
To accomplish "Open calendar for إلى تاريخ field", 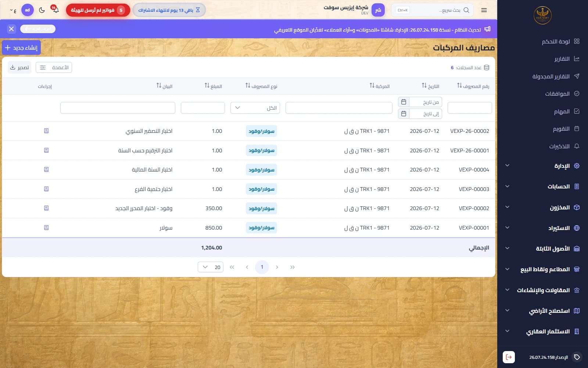I will [x=404, y=114].
